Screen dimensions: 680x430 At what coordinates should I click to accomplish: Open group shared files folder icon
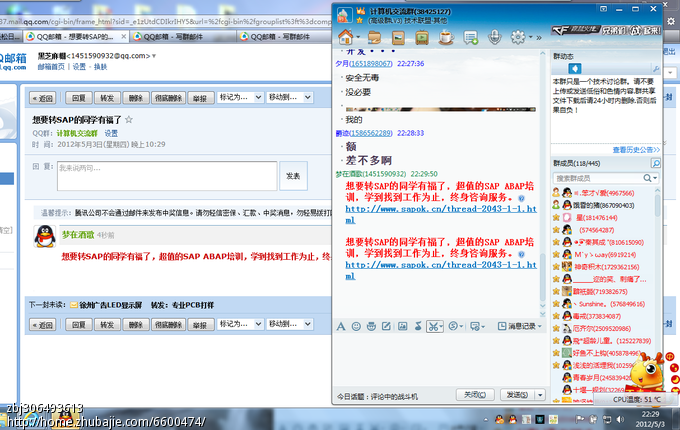374,38
